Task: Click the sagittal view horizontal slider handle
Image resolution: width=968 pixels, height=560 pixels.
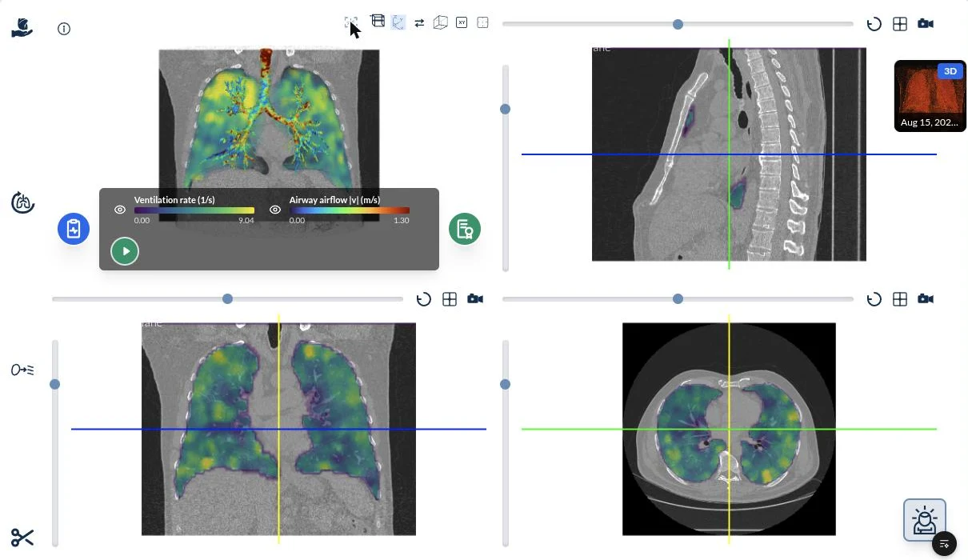Action: (x=678, y=24)
